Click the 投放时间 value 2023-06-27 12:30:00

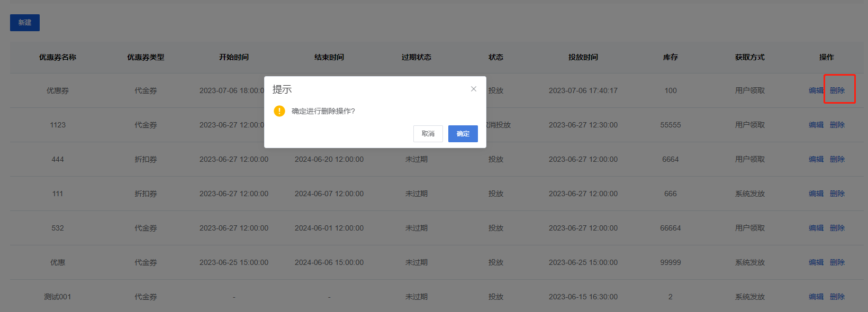pyautogui.click(x=583, y=125)
